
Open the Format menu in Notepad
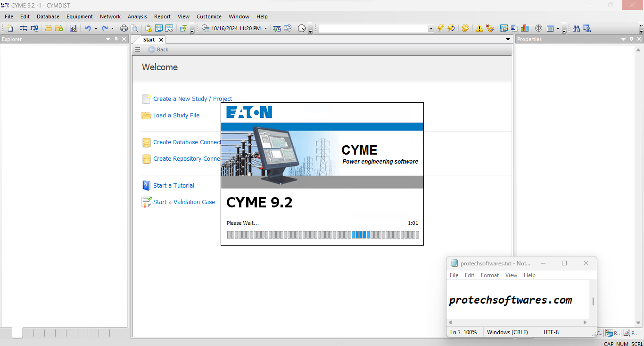point(490,275)
